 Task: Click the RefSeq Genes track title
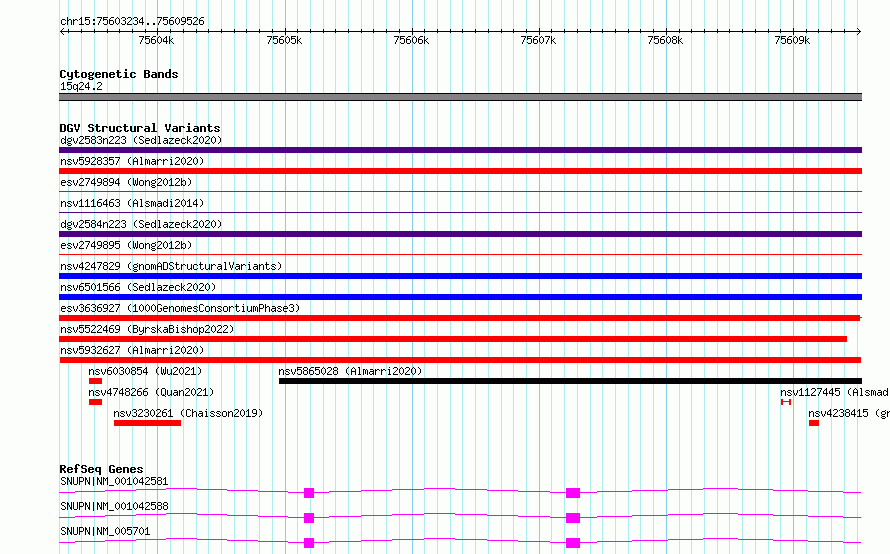pyautogui.click(x=101, y=469)
